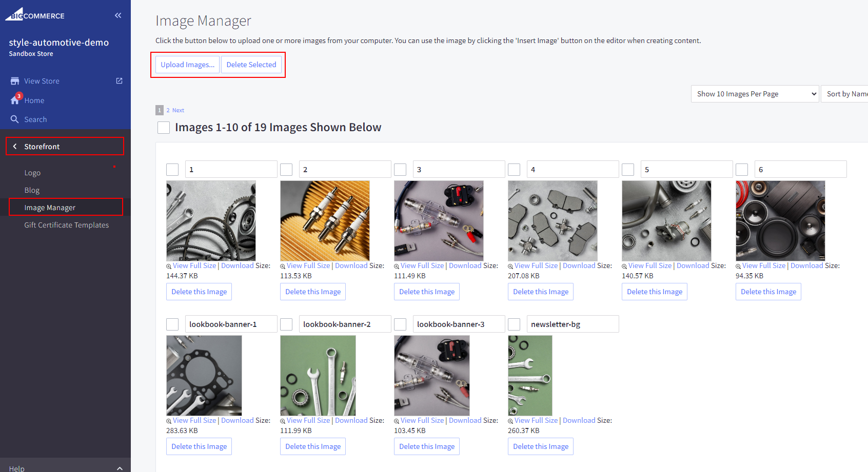The image size is (868, 472).
Task: Tick the select-all images checkbox
Action: (164, 128)
